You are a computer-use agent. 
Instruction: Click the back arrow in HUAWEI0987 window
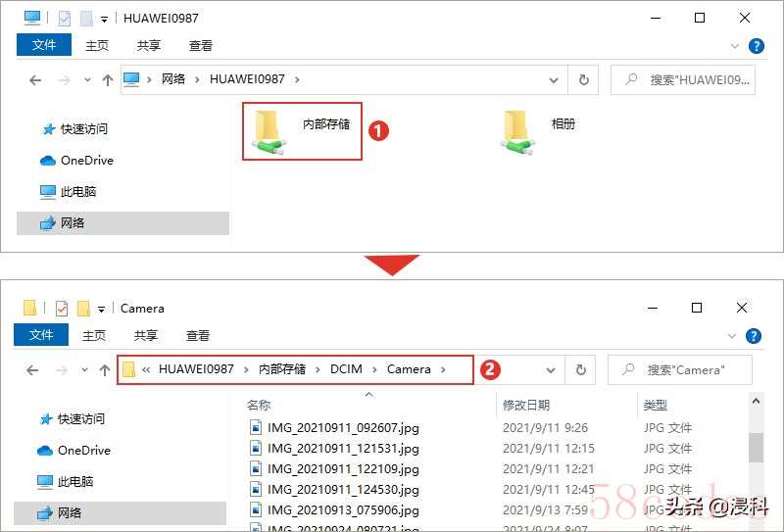click(35, 80)
